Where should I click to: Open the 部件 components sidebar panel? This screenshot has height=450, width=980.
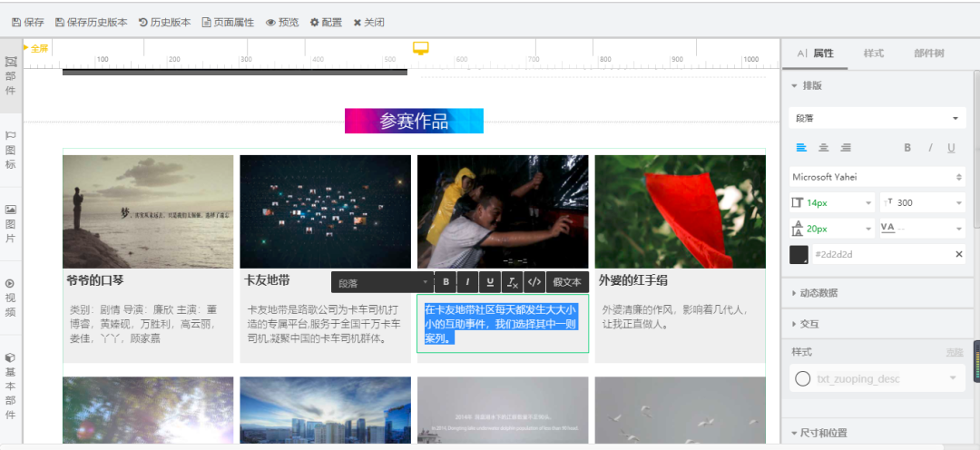pos(11,76)
